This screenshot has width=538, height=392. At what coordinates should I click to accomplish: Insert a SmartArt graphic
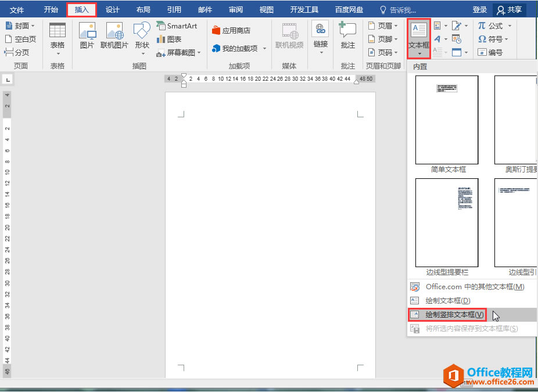(177, 26)
